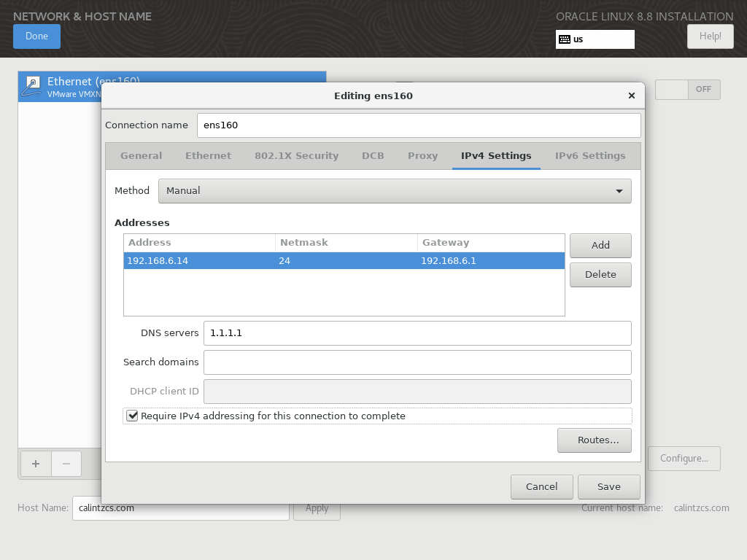Click Delete to remove the address
This screenshot has width=747, height=560.
600,275
